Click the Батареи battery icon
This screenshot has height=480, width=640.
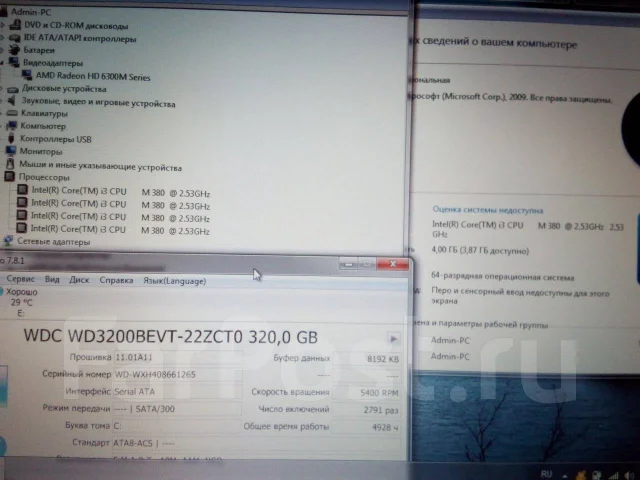14,50
